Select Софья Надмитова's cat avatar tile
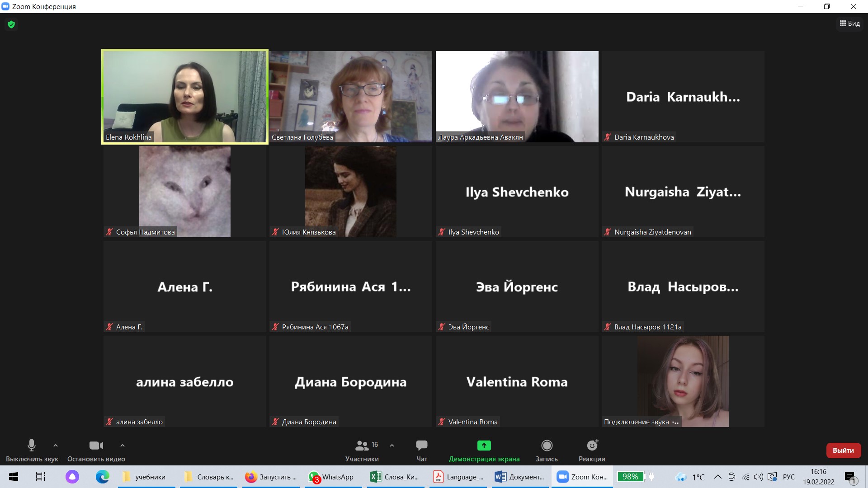 click(x=185, y=192)
